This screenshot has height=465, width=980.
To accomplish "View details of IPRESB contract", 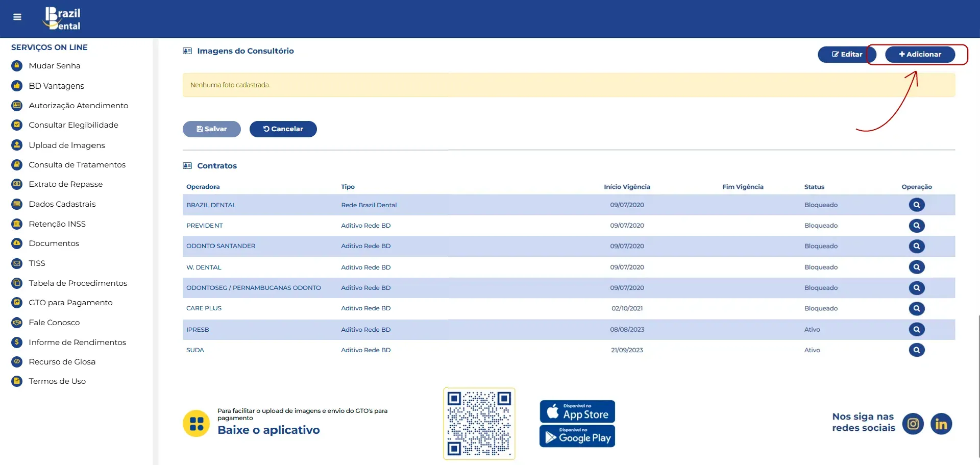I will [917, 329].
